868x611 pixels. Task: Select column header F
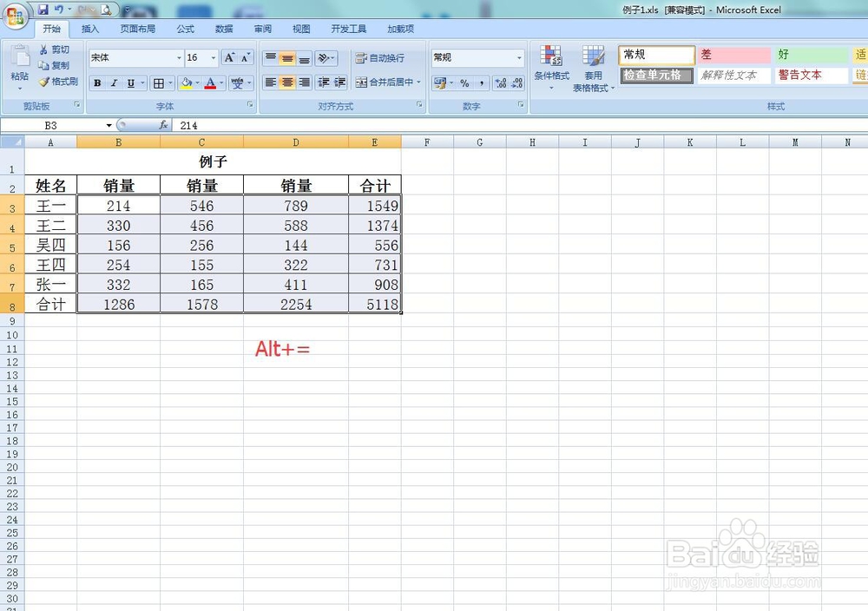427,142
